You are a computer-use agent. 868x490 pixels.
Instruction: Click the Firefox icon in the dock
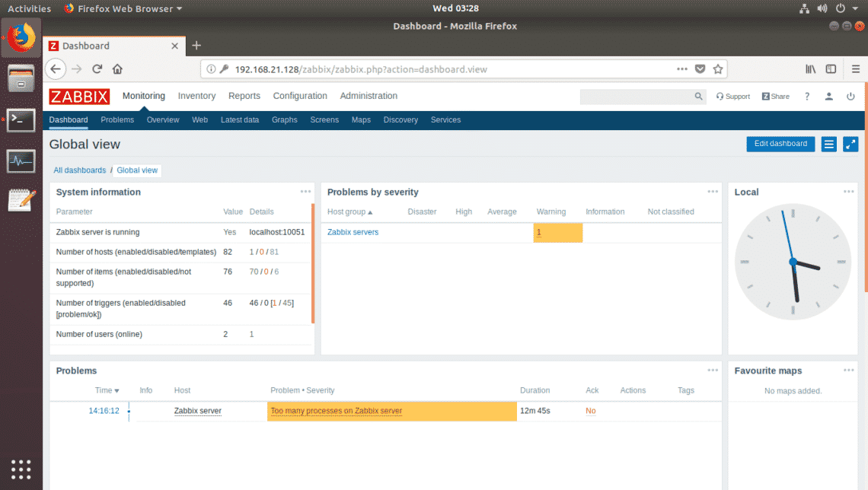click(x=21, y=37)
